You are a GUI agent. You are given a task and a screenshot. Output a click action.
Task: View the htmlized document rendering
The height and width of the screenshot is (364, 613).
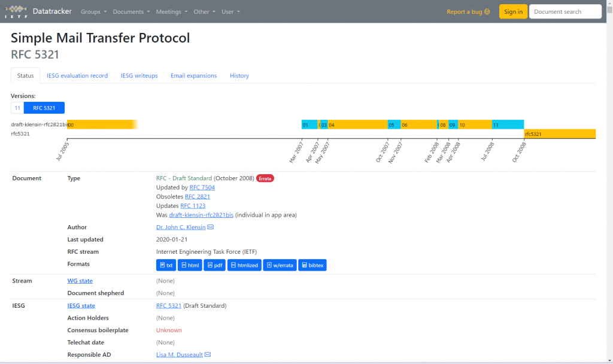pyautogui.click(x=244, y=265)
